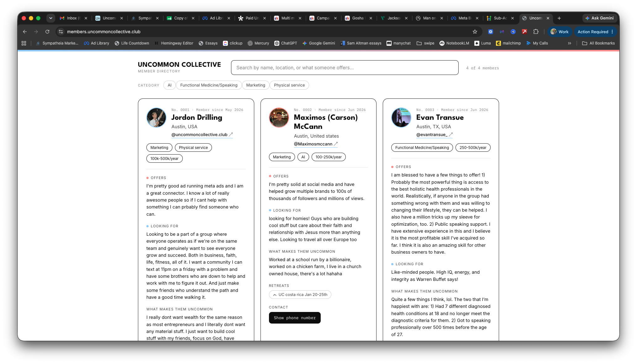Screen dimensions: 637x364
Task: Show hidden bookmarks with the double chevron
Action: pos(569,43)
